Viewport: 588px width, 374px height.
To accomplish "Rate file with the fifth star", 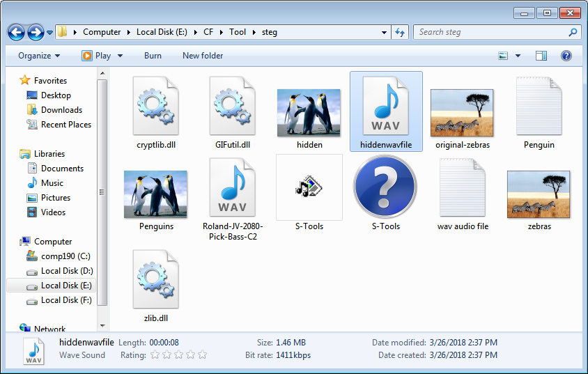I will tap(203, 354).
